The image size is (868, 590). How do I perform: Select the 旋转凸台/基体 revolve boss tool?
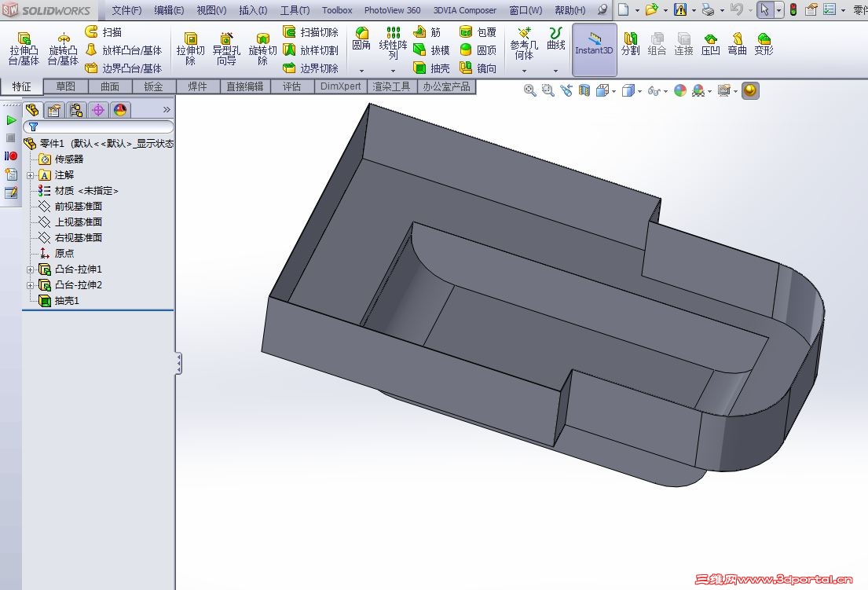tap(63, 49)
